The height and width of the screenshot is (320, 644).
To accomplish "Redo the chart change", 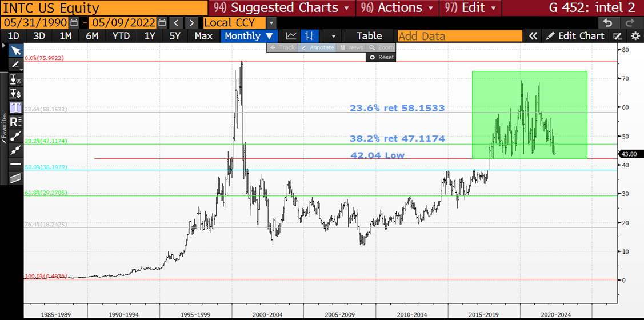I will point(630,23).
